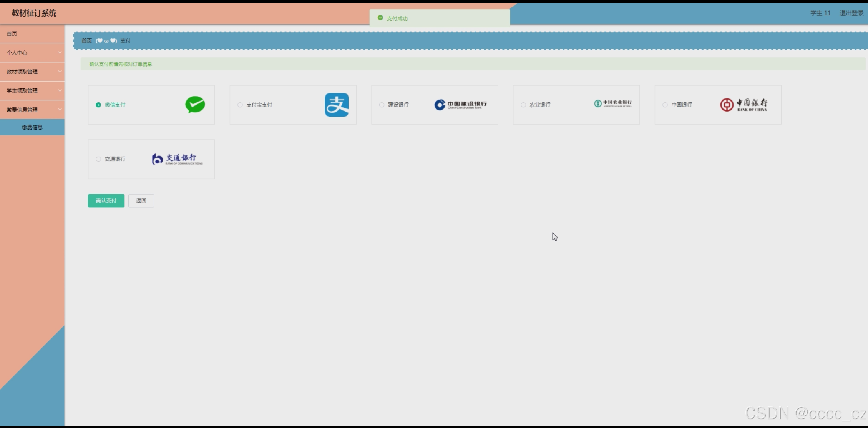Collapse the 缴费信息管理 sidebar menu
Screen dimensions: 868x428
(32, 110)
